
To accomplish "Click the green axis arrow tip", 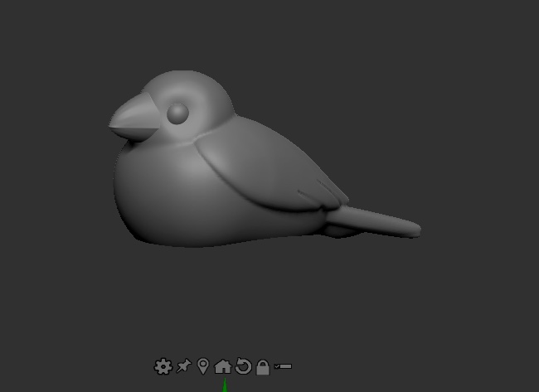I will click(223, 384).
